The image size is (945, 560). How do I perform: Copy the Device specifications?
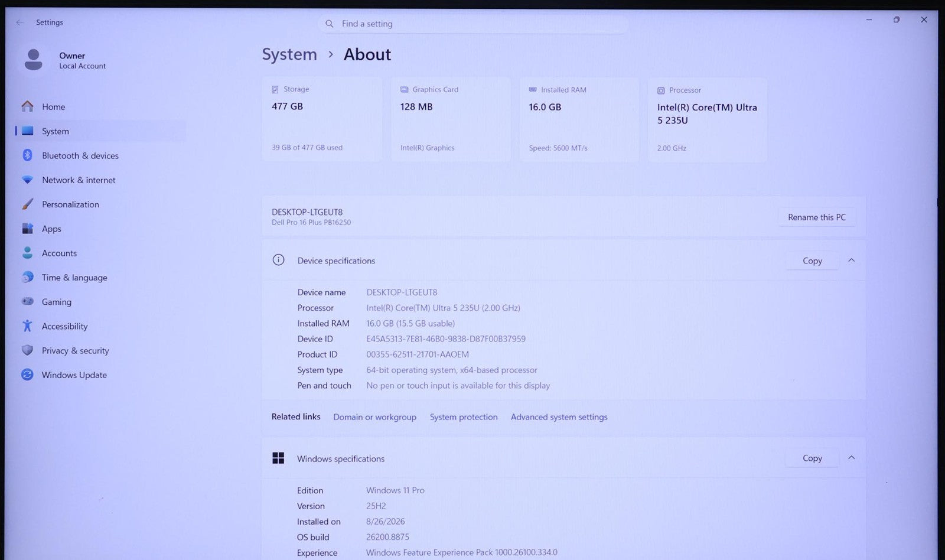point(812,261)
